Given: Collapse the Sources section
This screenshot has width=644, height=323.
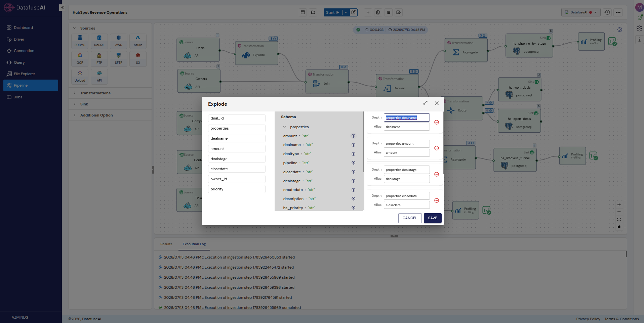Looking at the screenshot, I should click(x=75, y=28).
